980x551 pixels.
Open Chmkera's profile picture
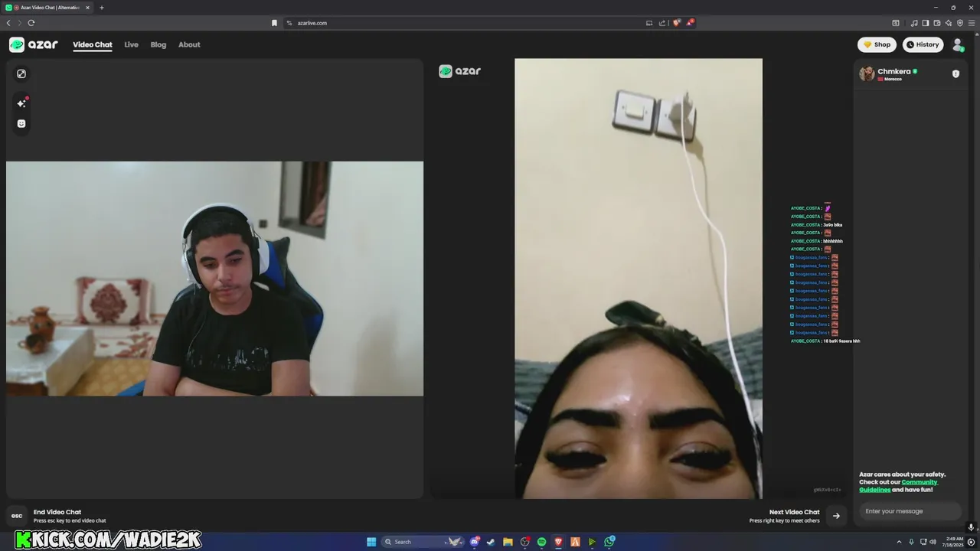[x=867, y=73]
